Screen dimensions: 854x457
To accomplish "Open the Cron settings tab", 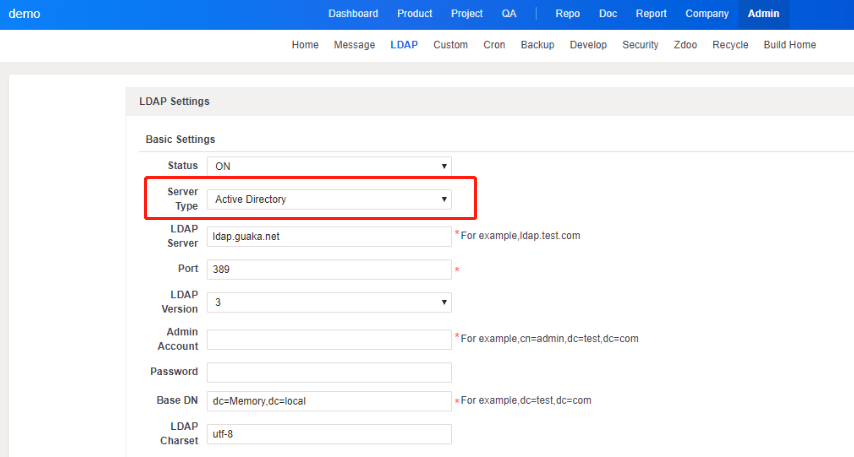I will coord(494,45).
